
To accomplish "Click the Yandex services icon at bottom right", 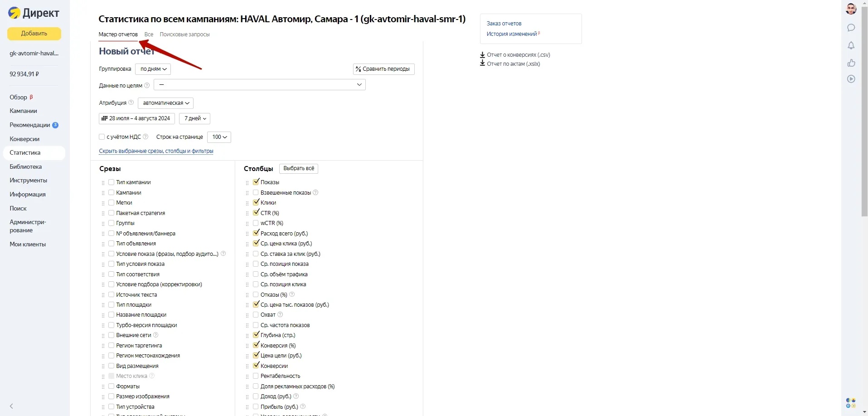I will tap(851, 403).
